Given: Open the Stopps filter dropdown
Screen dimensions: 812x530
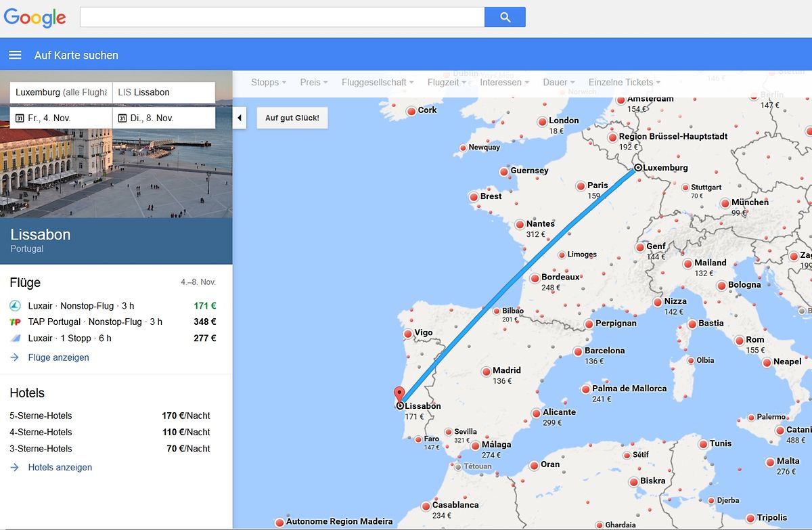Looking at the screenshot, I should [268, 83].
